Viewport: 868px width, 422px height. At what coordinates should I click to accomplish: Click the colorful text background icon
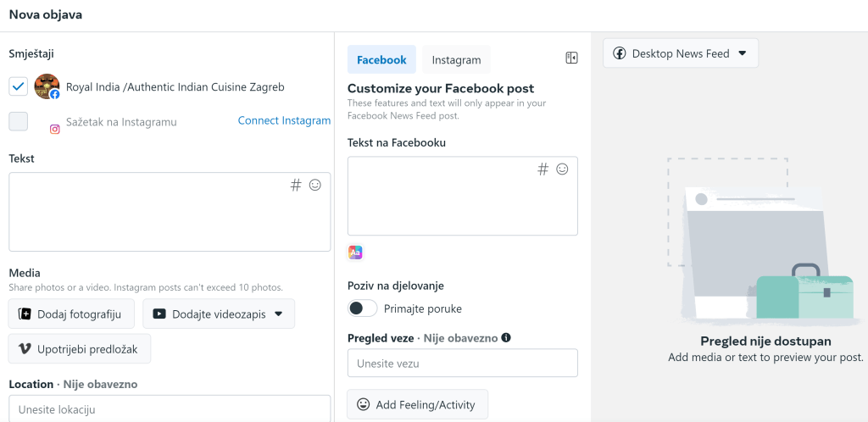[x=356, y=253]
